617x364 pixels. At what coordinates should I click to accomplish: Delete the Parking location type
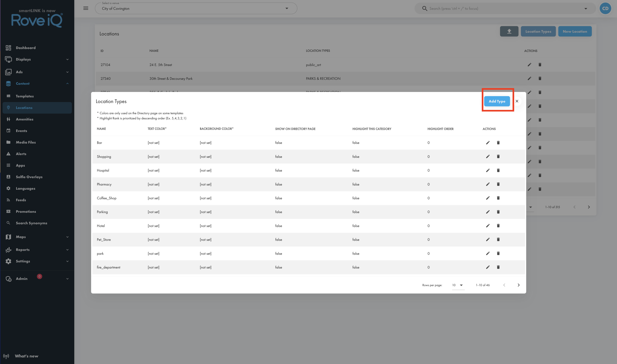[498, 212]
